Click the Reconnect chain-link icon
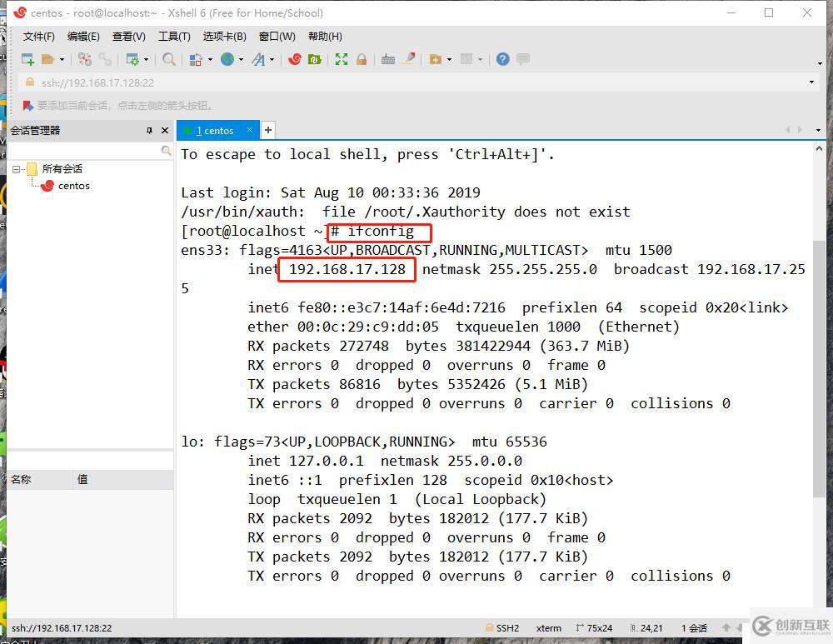The image size is (833, 644). [105, 59]
